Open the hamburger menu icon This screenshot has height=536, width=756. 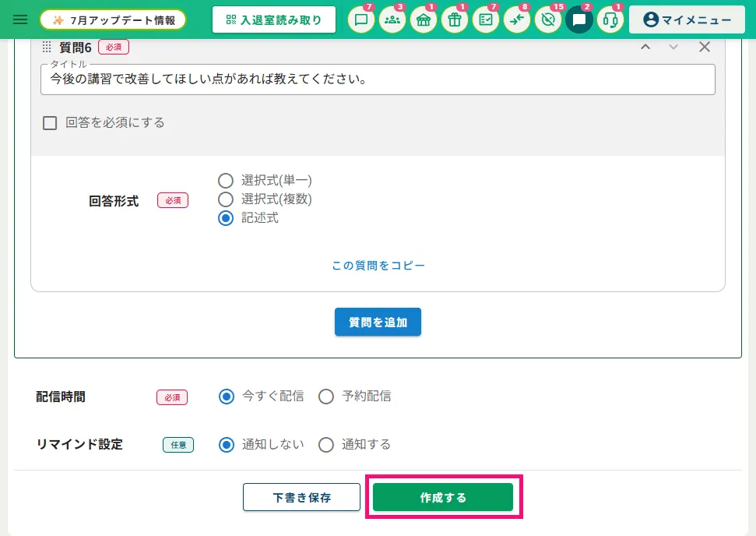[x=19, y=19]
